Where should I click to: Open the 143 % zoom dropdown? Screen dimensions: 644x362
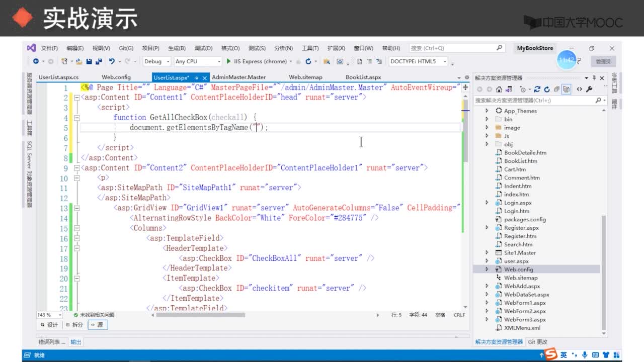pyautogui.click(x=49, y=315)
